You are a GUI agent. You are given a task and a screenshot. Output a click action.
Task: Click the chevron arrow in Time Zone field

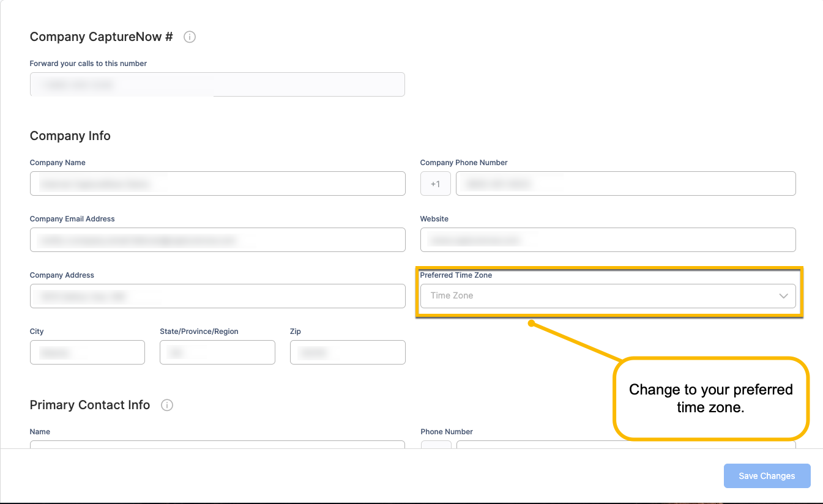[x=783, y=296]
